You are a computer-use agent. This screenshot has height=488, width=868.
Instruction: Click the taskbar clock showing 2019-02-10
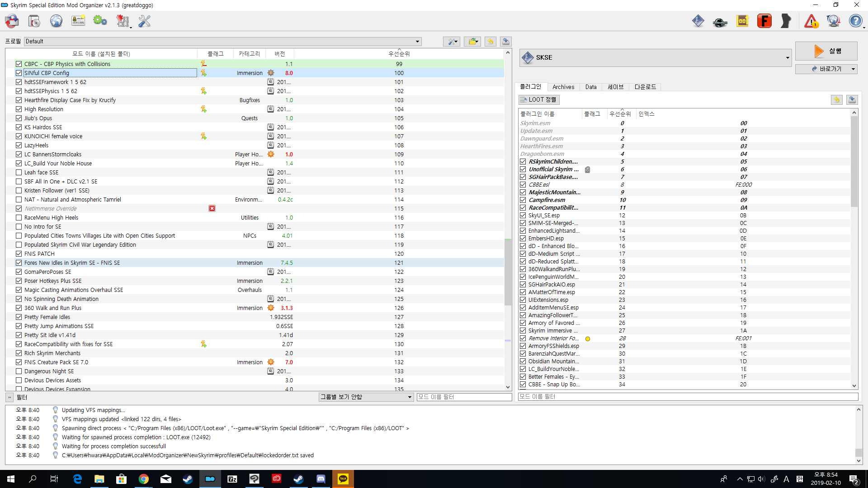[826, 479]
